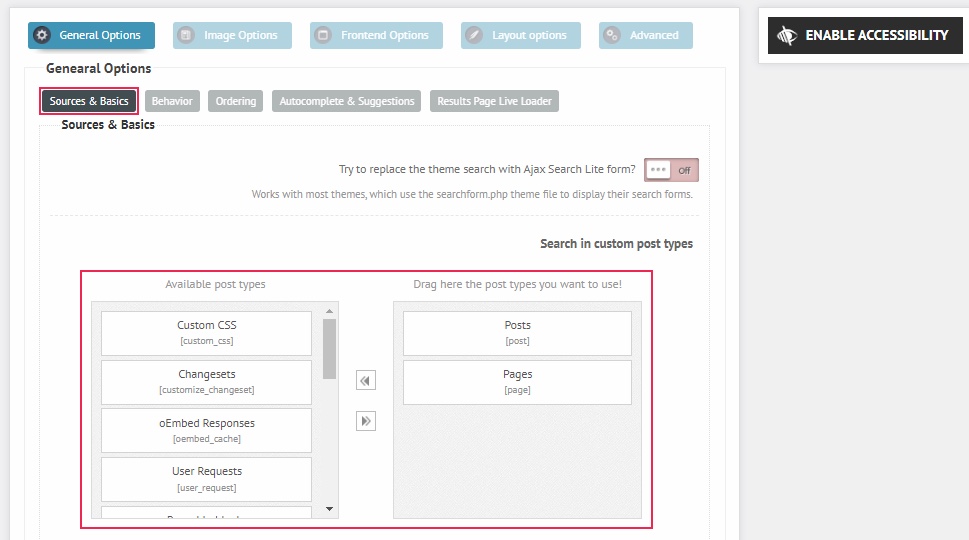Click the post types list scrollbar thumb
Viewport: 969px width, 540px height.
329,349
